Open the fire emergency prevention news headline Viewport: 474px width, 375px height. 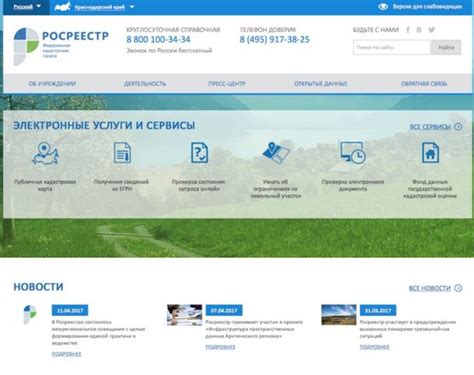(x=408, y=329)
